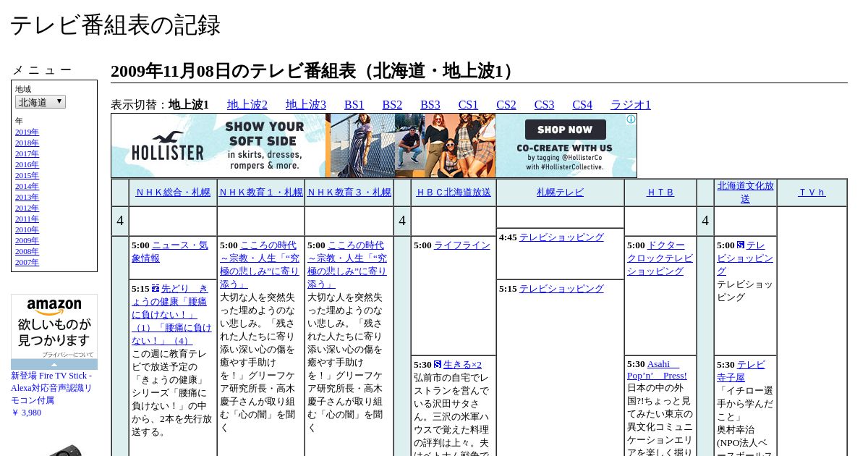Click the ad info icon on Hollister banner
This screenshot has width=868, height=456.
coord(631,119)
